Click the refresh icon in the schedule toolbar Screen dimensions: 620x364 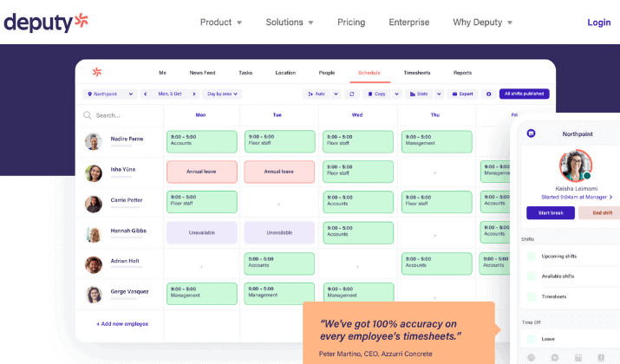pyautogui.click(x=351, y=94)
